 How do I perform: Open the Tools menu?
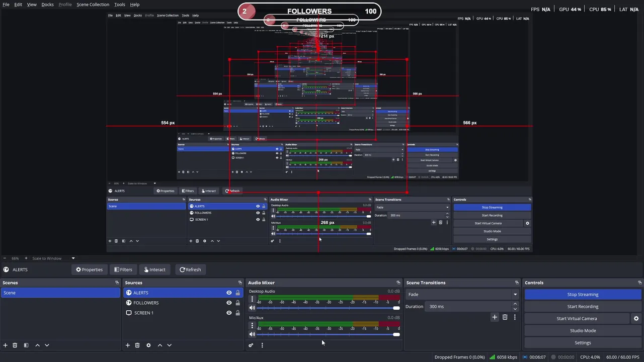click(119, 5)
